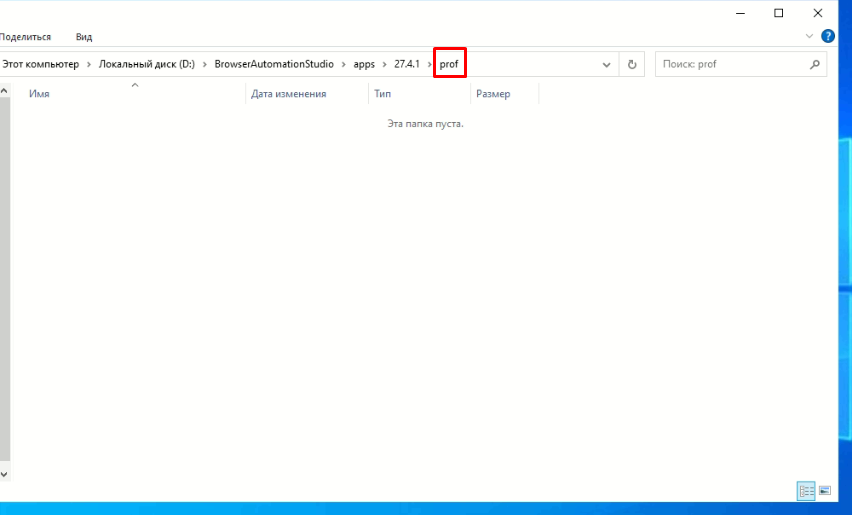Navigate to BrowserAutomationStudio in breadcrumb
The height and width of the screenshot is (515, 852).
click(x=274, y=64)
